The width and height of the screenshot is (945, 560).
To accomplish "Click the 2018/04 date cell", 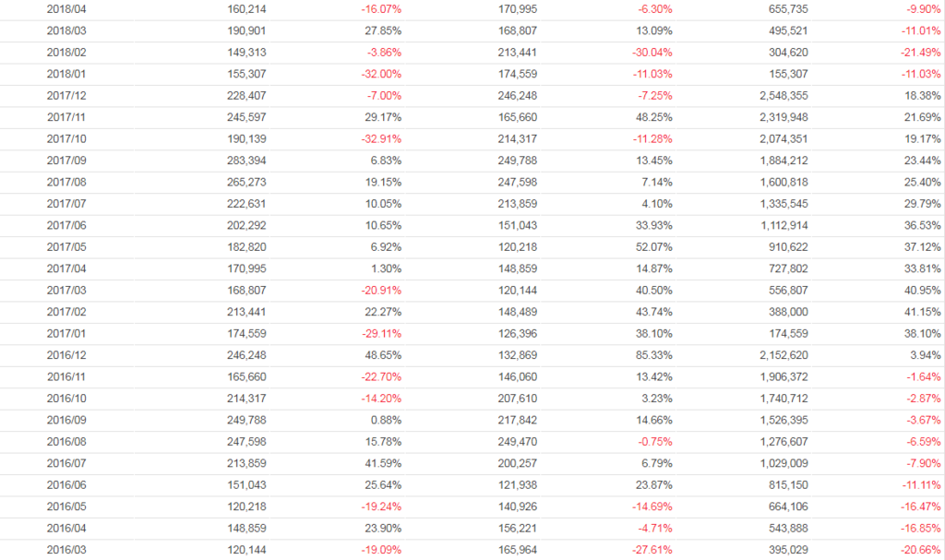I will 65,8.
